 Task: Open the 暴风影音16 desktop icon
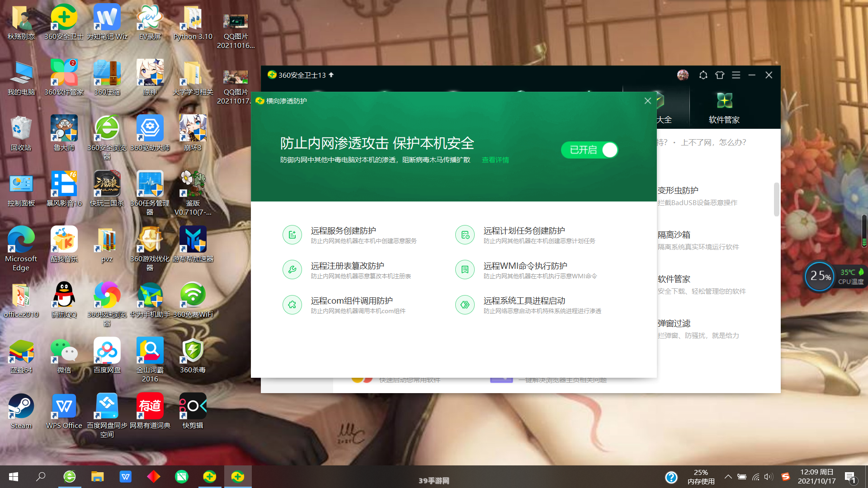point(64,189)
